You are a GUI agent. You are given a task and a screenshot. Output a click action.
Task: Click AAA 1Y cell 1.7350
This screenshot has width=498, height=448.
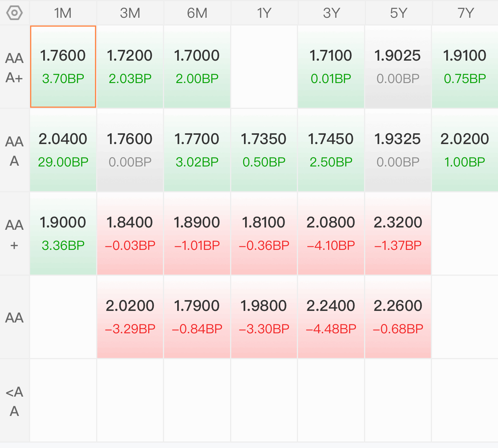point(264,150)
